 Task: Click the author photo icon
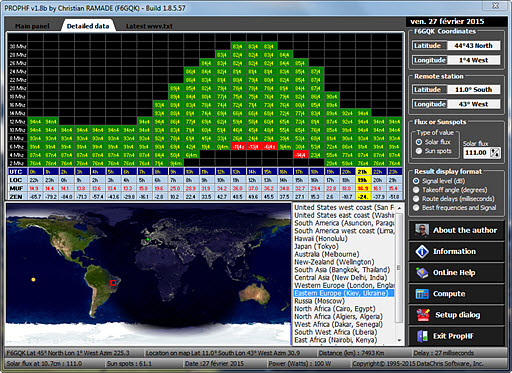422,230
